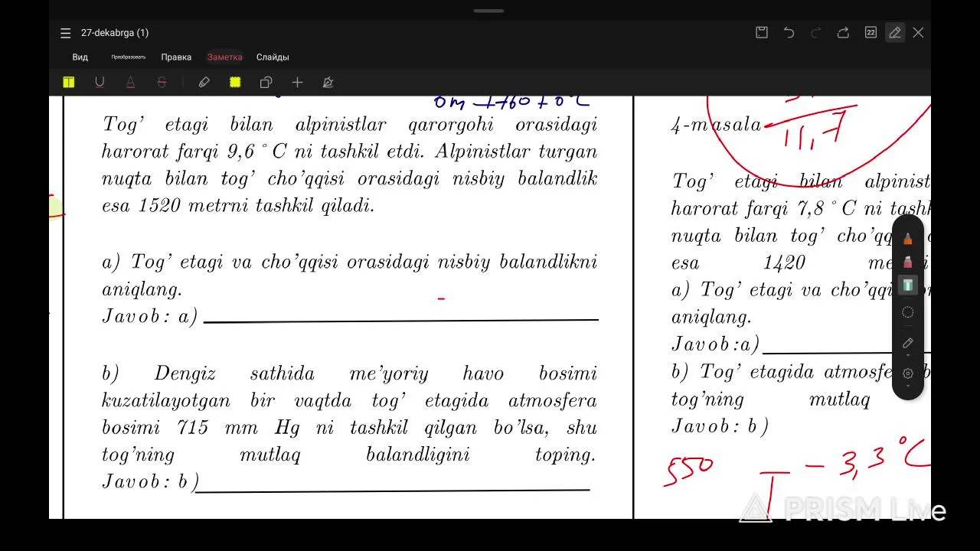
Task: Click the drag handle at the top edge
Action: tap(488, 11)
